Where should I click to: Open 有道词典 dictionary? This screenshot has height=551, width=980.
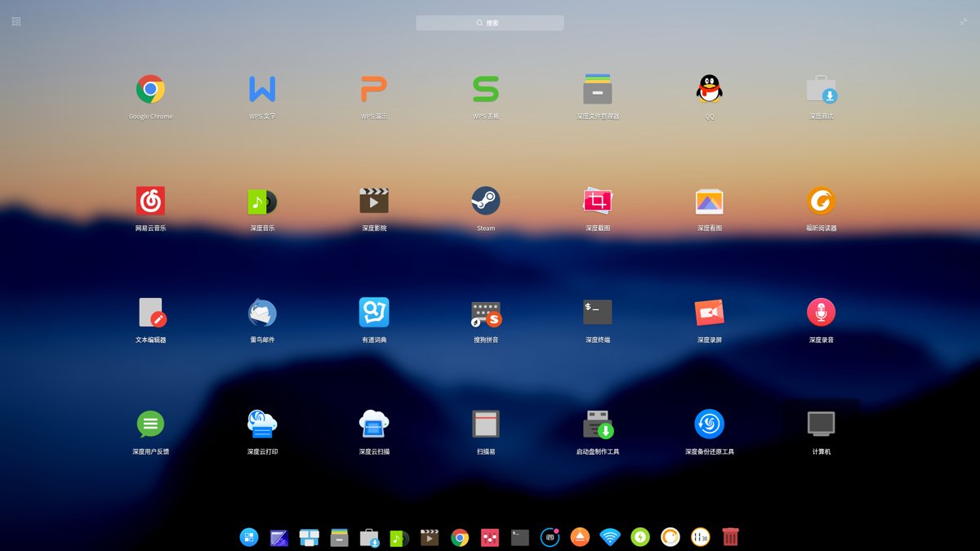coord(374,313)
